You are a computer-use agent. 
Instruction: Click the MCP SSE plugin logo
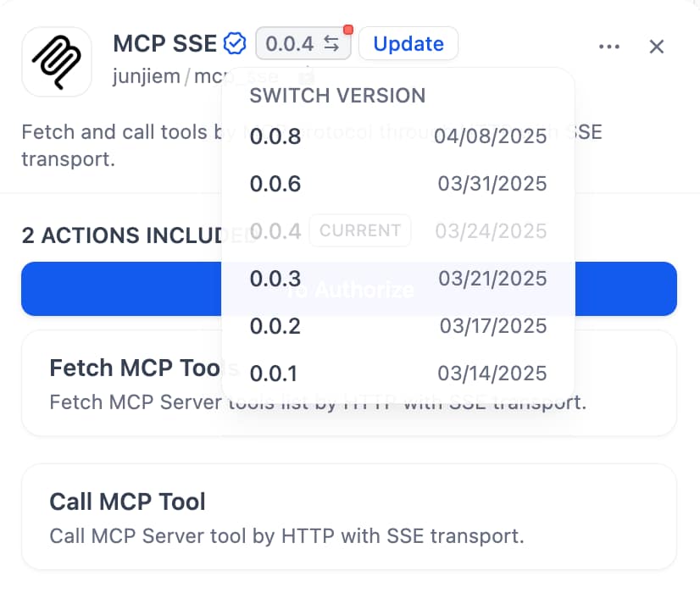click(x=56, y=61)
